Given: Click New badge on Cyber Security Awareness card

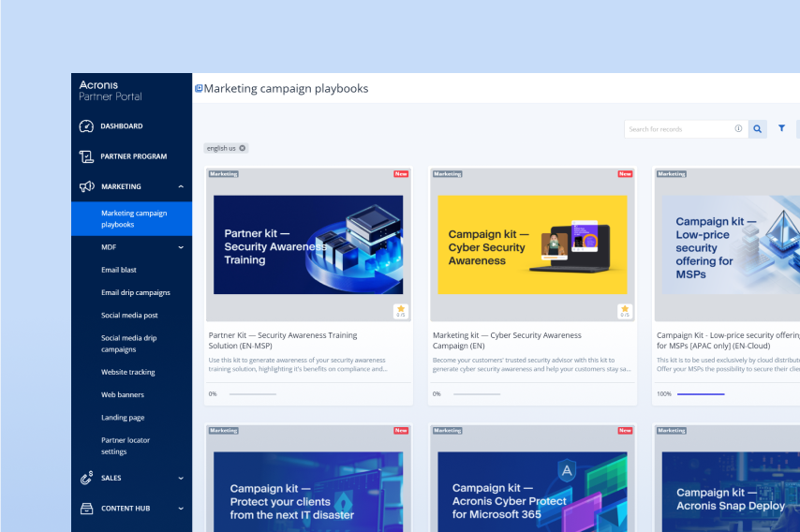Looking at the screenshot, I should pyautogui.click(x=625, y=174).
